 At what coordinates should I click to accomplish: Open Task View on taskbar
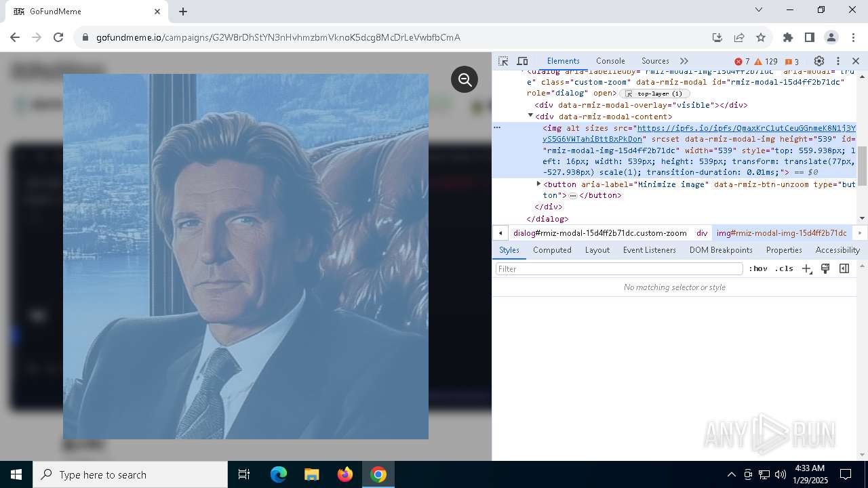click(244, 474)
